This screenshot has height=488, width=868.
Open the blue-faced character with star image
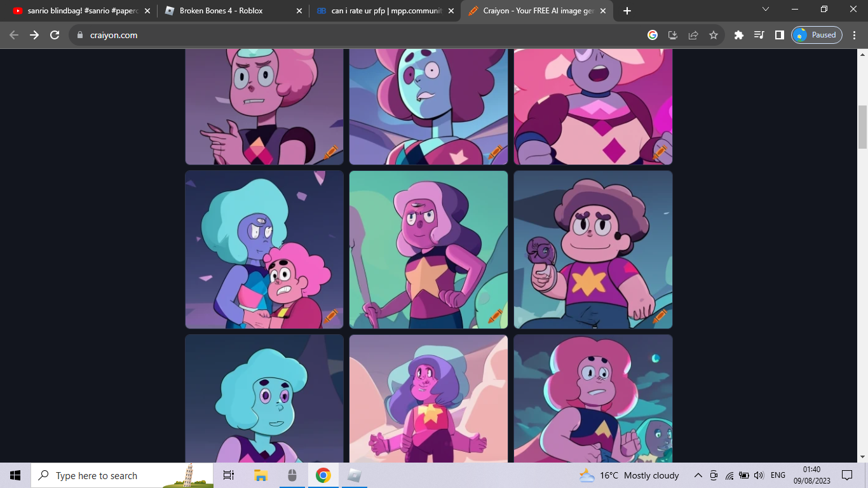coord(429,107)
